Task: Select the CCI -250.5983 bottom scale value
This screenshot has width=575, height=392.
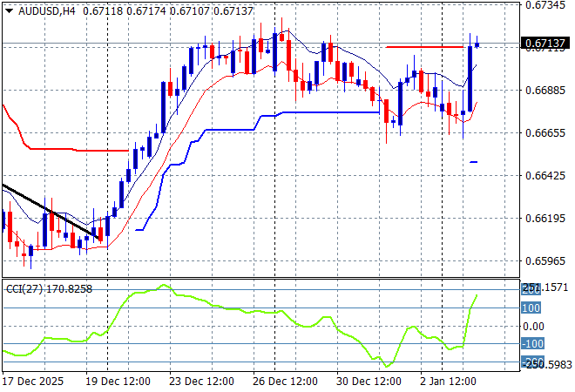Action: click(547, 364)
